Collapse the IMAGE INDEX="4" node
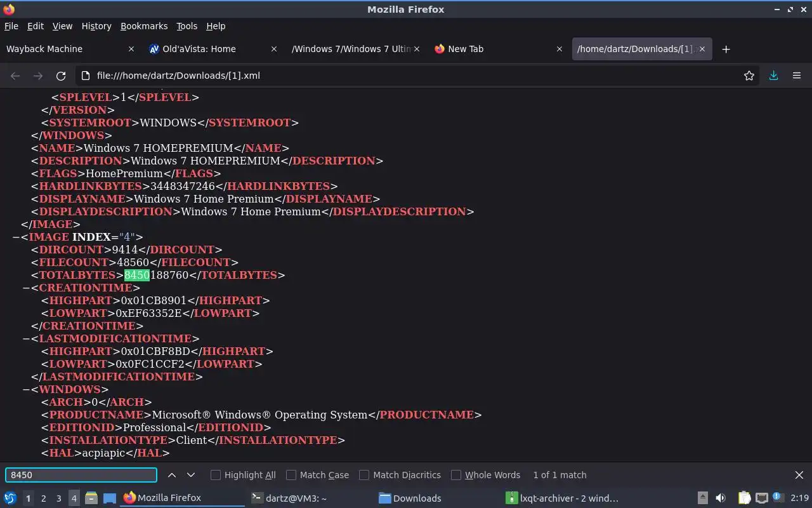This screenshot has width=812, height=508. pos(16,237)
